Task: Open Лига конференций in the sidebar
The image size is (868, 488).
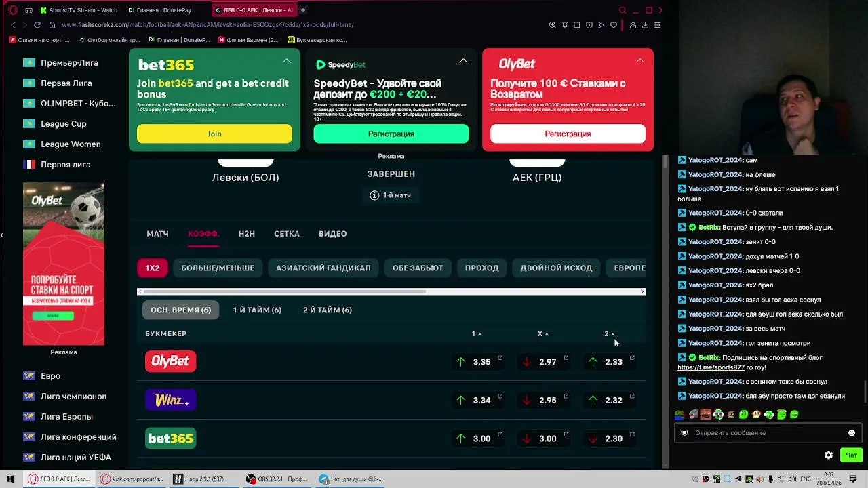Action: (x=79, y=437)
